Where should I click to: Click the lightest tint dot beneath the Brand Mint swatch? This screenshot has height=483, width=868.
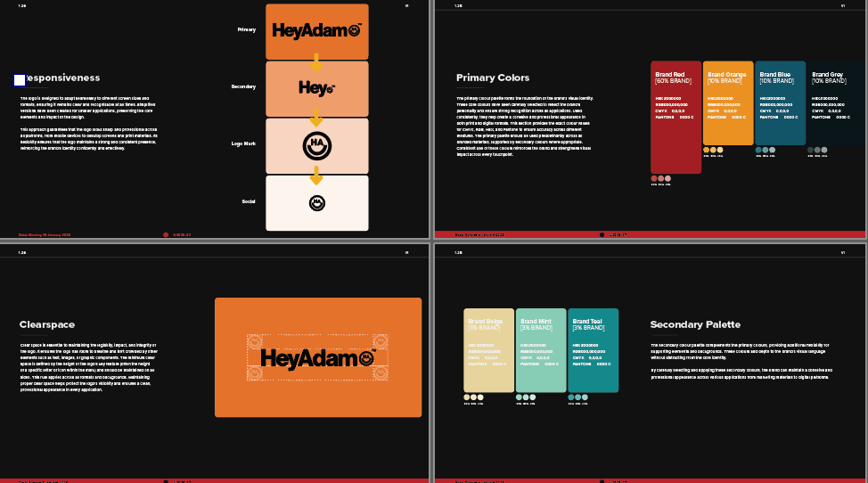[x=533, y=397]
